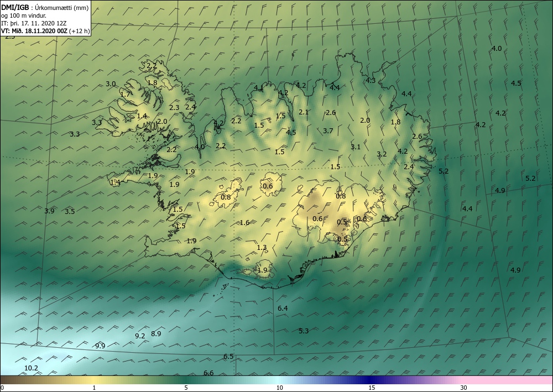
Task: Click the 6.5 value over the sea
Action: (228, 357)
